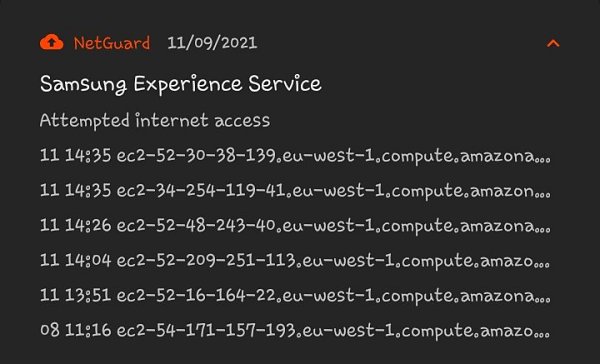Select the 11/09/2021 notification date
This screenshot has height=364, width=600.
pyautogui.click(x=212, y=42)
